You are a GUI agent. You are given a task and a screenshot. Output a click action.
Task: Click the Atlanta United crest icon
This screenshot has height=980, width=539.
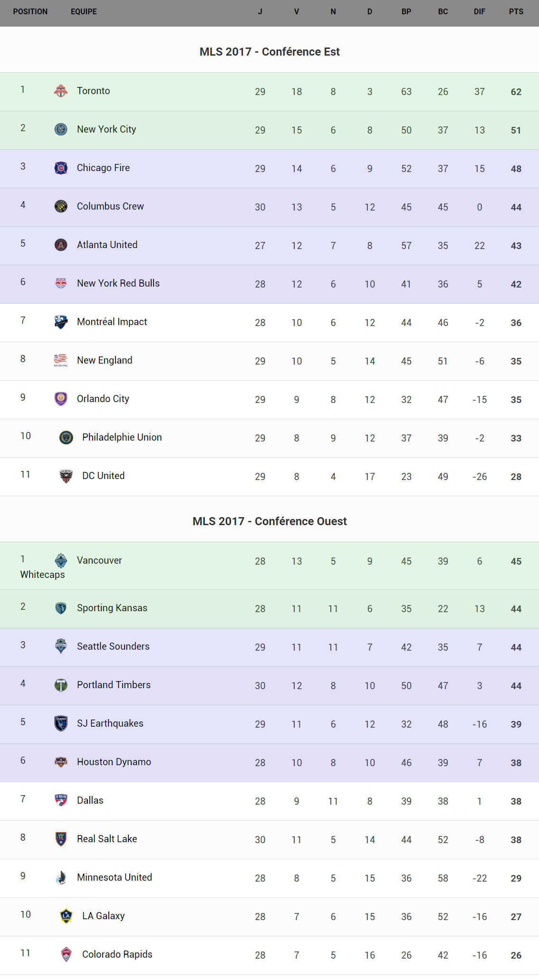click(x=61, y=245)
